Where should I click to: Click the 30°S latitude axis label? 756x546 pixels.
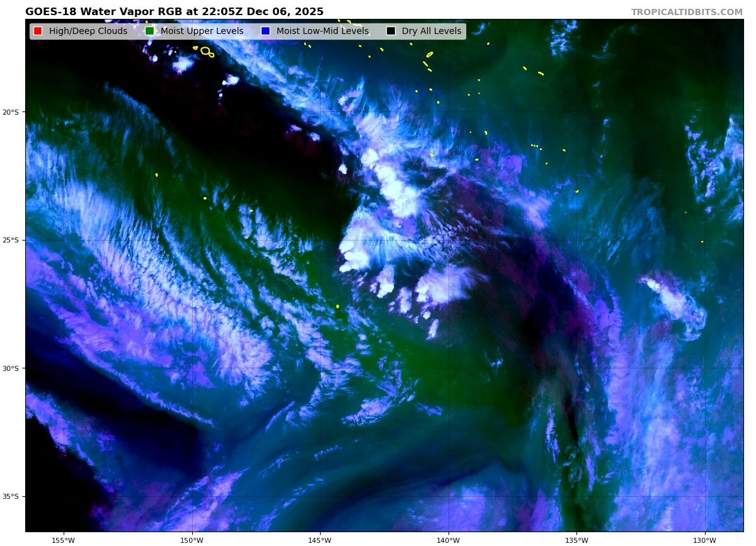(11, 368)
